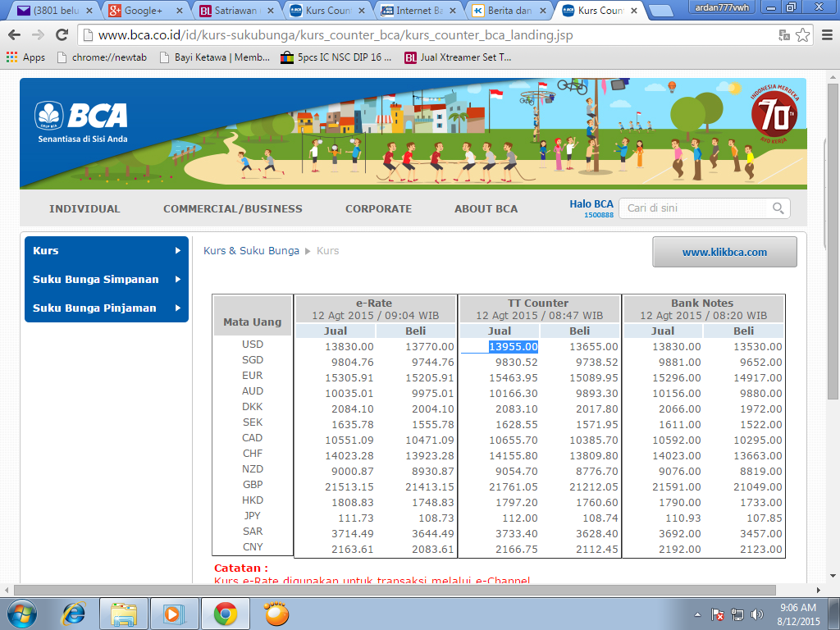
Task: Bookmark this page with the star icon
Action: [x=802, y=35]
